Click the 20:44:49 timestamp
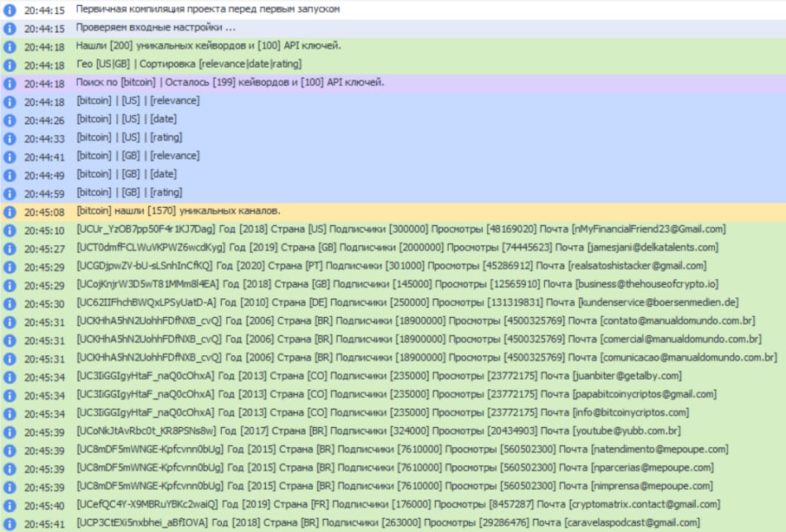786x532 pixels. coord(43,175)
